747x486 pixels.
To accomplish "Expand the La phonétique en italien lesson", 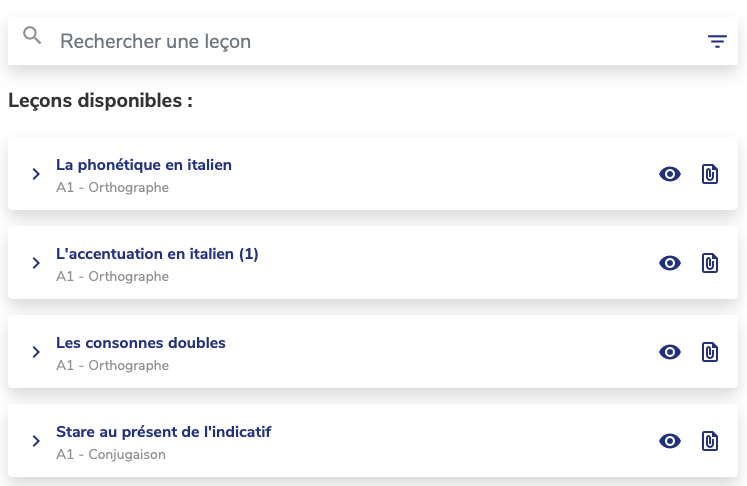I will pyautogui.click(x=36, y=174).
